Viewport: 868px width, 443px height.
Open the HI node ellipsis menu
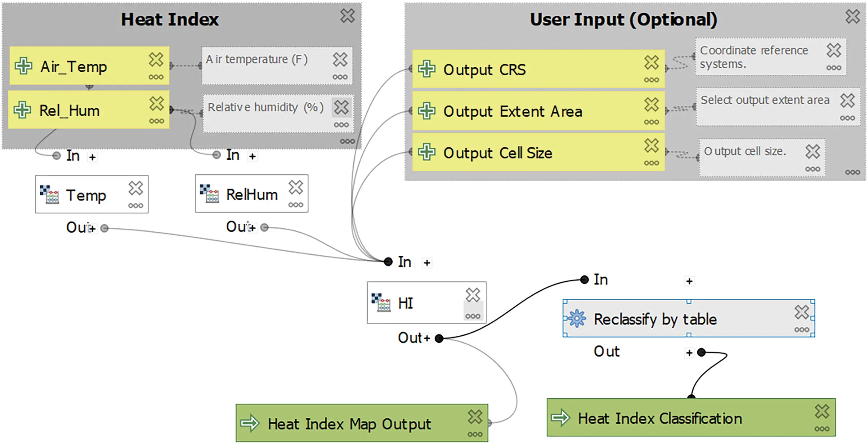point(473,316)
